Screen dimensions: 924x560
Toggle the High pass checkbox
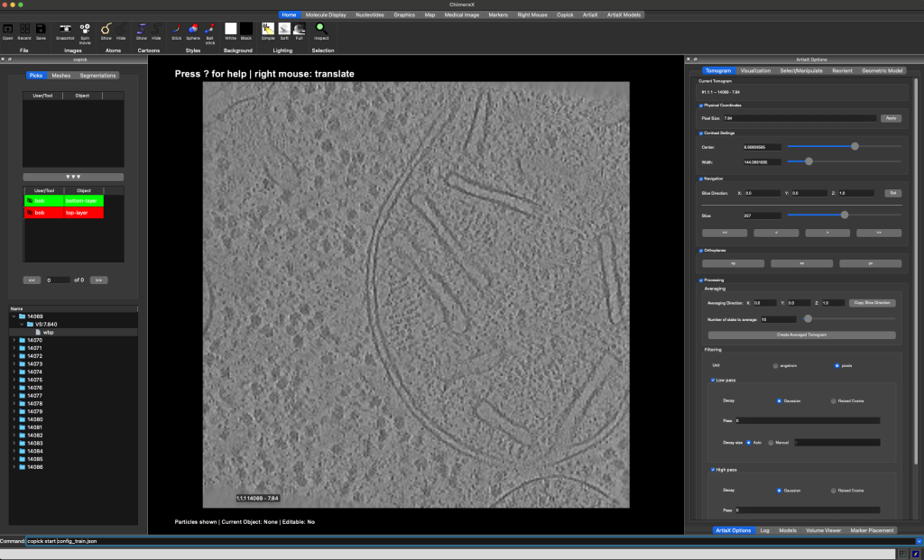(x=713, y=470)
